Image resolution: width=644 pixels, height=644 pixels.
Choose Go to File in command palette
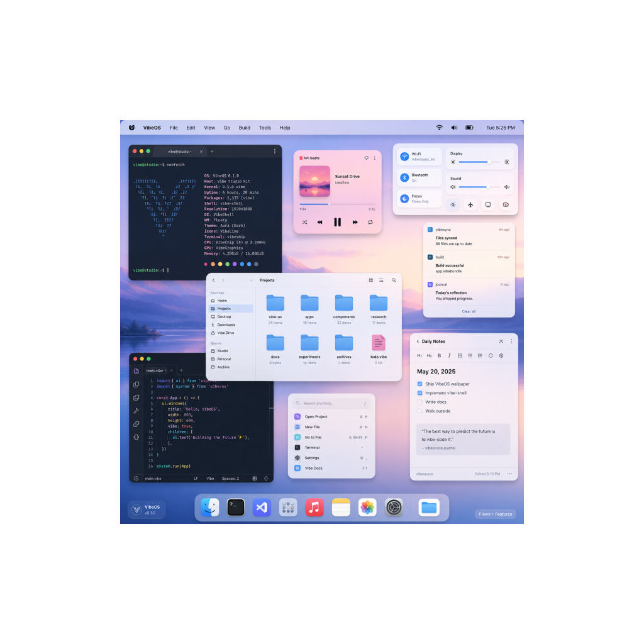pos(331,438)
